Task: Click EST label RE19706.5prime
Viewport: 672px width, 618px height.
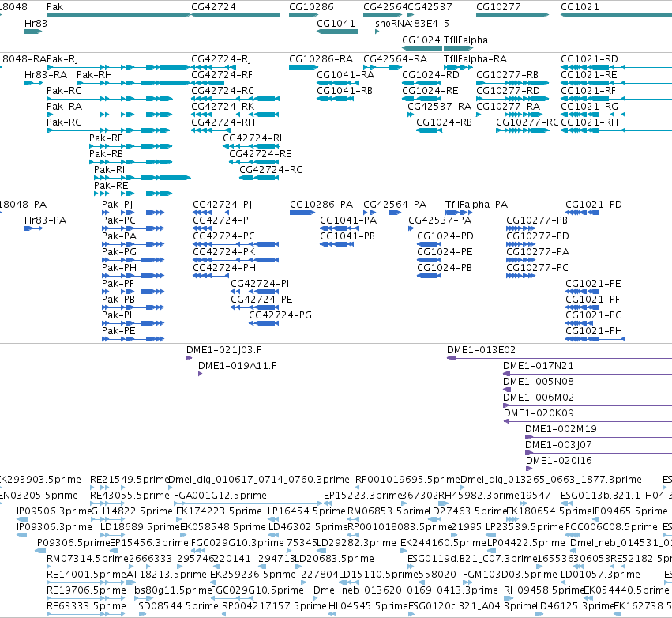Action: point(86,590)
